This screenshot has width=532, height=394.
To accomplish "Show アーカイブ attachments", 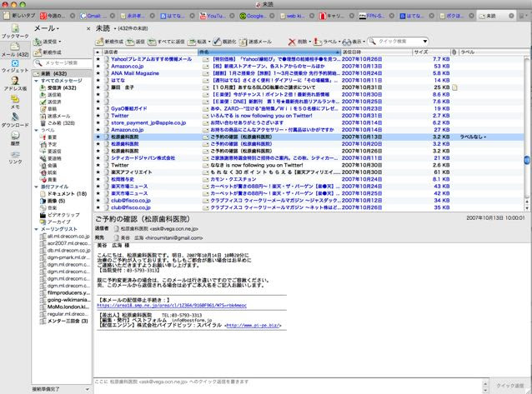I will pos(55,222).
